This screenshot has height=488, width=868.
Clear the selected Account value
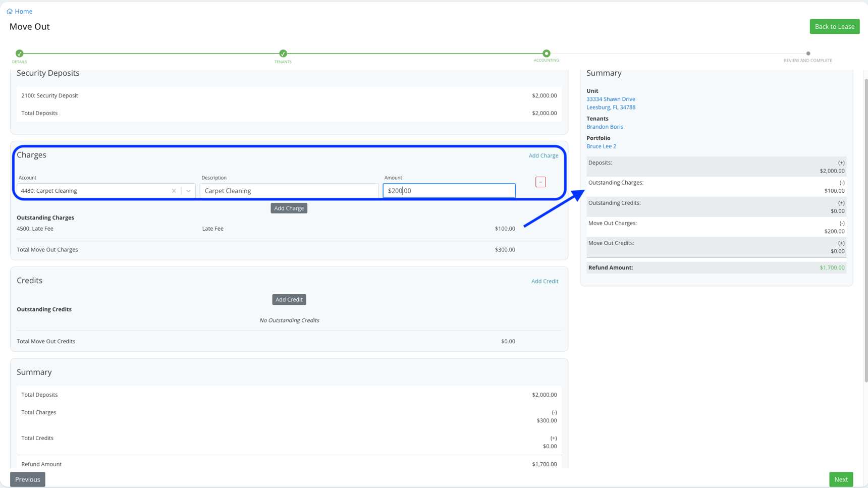(174, 191)
